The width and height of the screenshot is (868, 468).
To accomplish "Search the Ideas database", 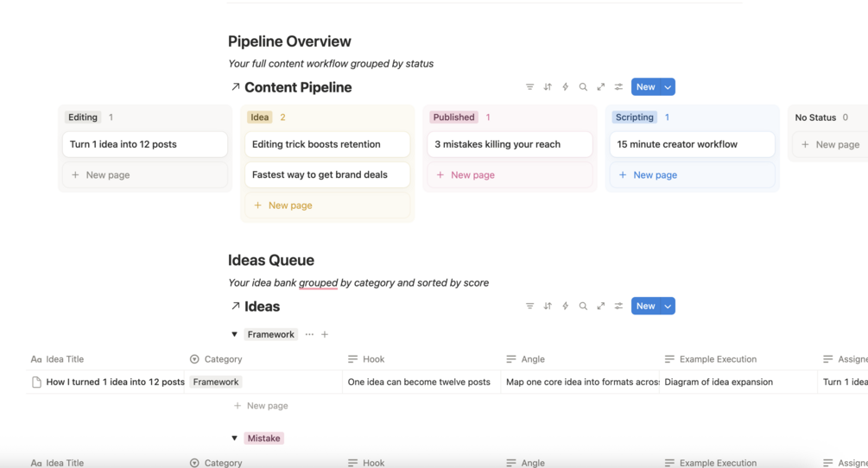I will (583, 306).
